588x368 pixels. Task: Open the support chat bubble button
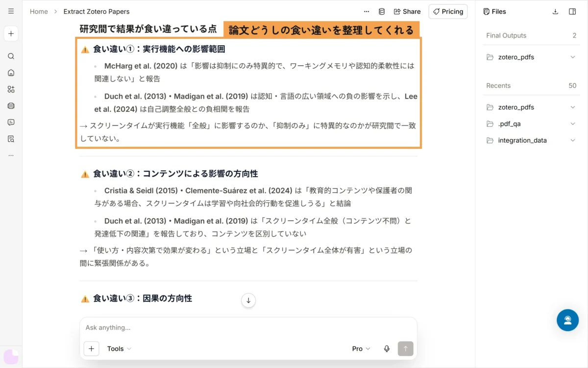point(567,320)
